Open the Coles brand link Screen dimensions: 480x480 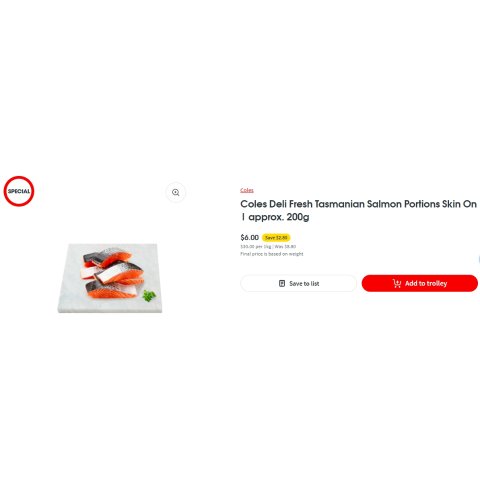click(x=247, y=190)
